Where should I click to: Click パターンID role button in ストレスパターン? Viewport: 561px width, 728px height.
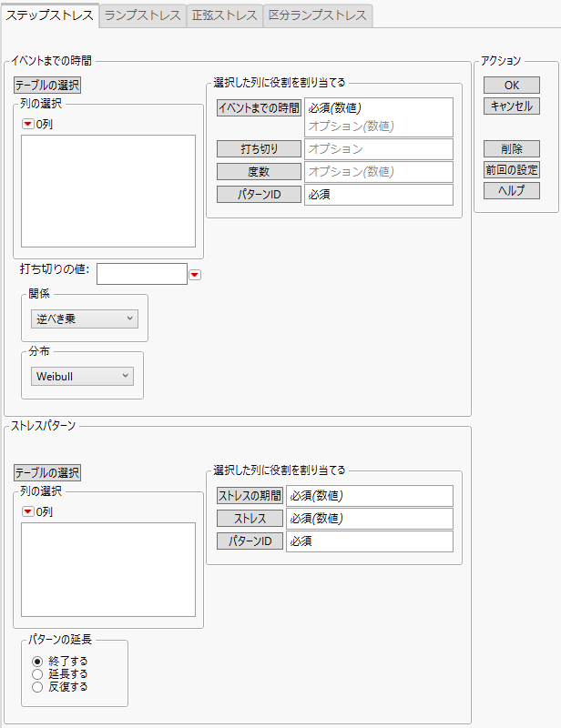click(250, 541)
